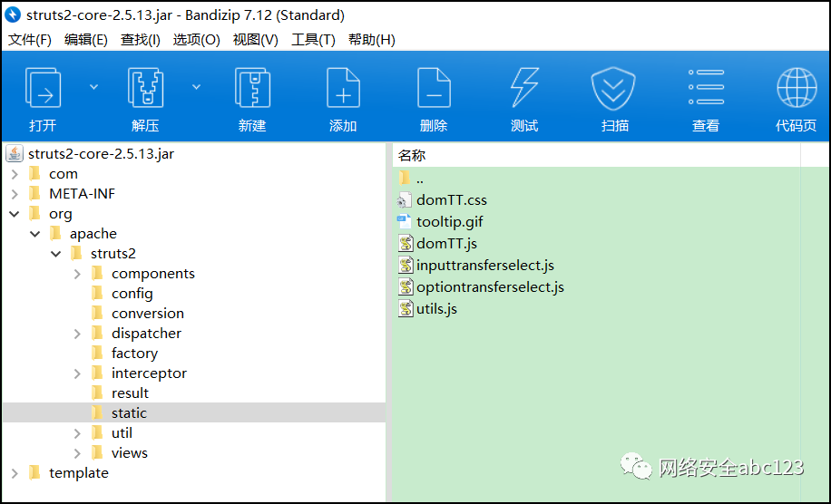831x504 pixels.
Task: Select the interceptor folder in tree
Action: click(149, 373)
